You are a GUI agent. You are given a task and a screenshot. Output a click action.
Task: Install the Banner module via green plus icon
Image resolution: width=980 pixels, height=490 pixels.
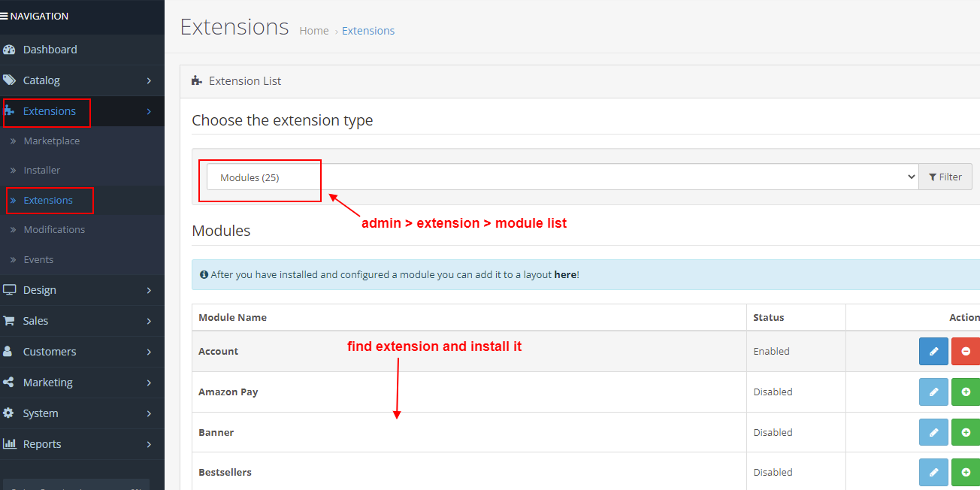[966, 432]
